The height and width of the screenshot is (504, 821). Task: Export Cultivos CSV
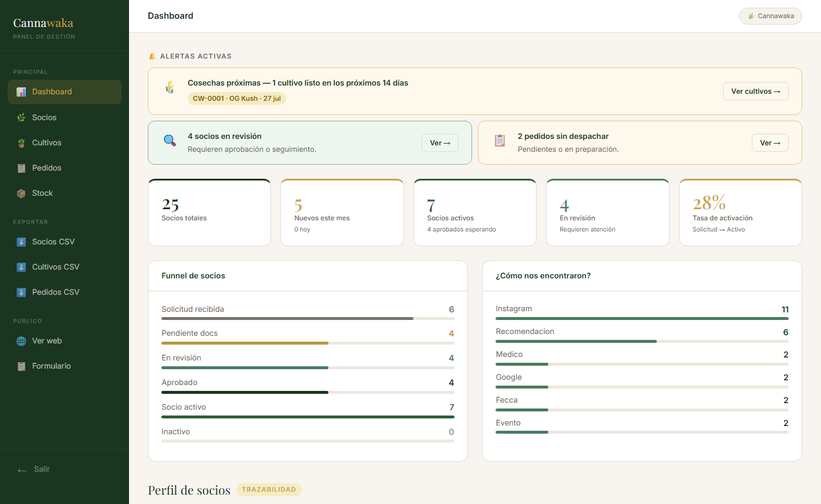point(65,267)
